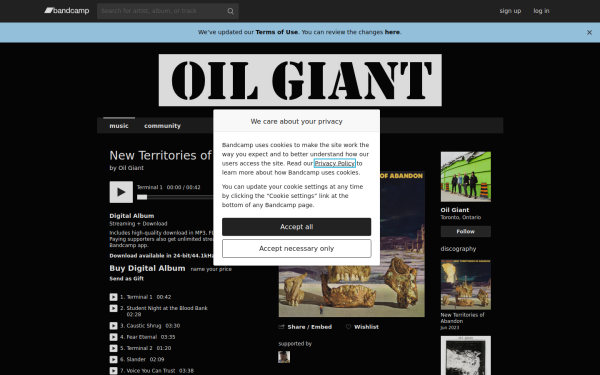Image resolution: width=600 pixels, height=375 pixels.
Task: Click the search magnifier icon
Action: tap(230, 11)
